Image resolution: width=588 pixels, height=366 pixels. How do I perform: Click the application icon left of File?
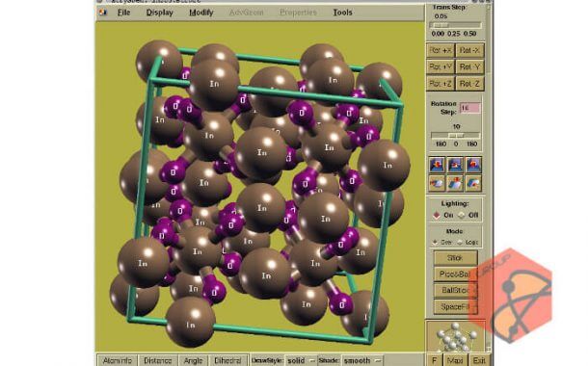point(103,13)
